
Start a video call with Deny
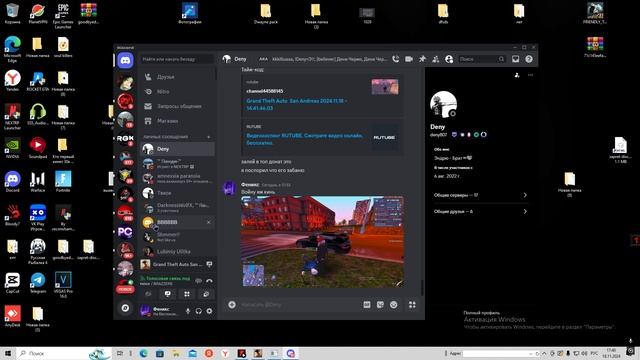pos(409,59)
